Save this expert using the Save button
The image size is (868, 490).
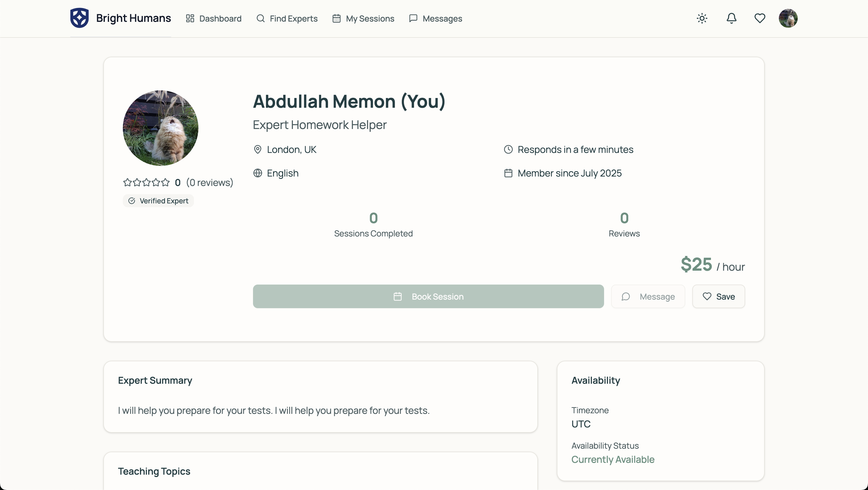(x=718, y=297)
